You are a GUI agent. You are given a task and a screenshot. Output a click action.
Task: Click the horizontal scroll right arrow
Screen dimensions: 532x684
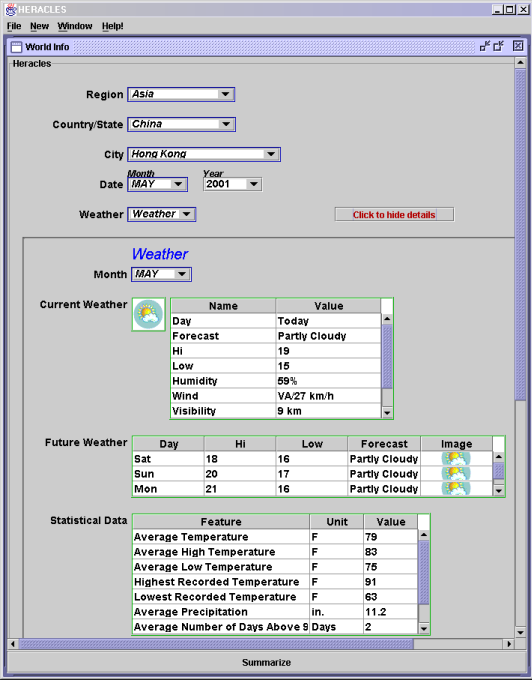[x=509, y=644]
